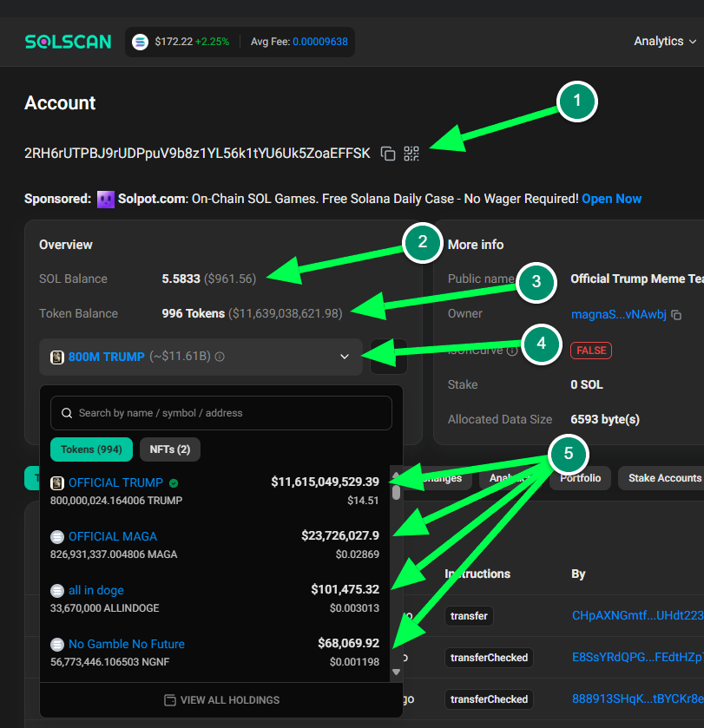Open the OFFICIAL MAGA token link
This screenshot has height=728, width=704.
[113, 537]
